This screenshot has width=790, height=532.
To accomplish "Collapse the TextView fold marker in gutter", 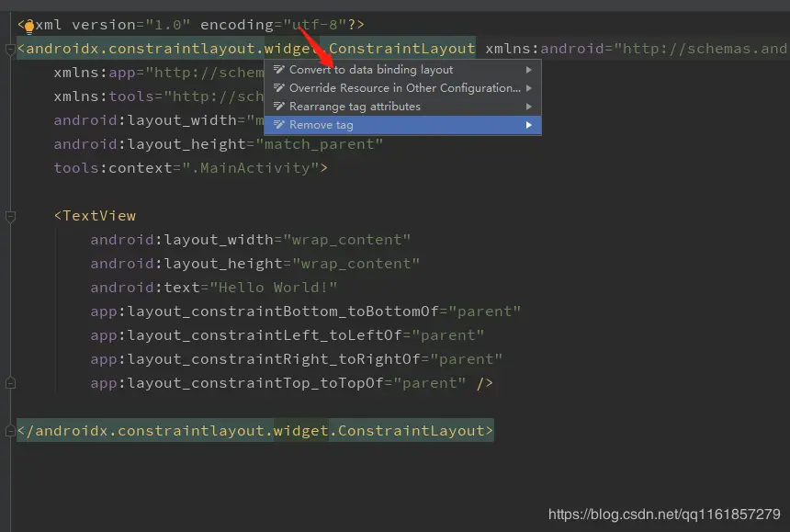I will tap(10, 217).
